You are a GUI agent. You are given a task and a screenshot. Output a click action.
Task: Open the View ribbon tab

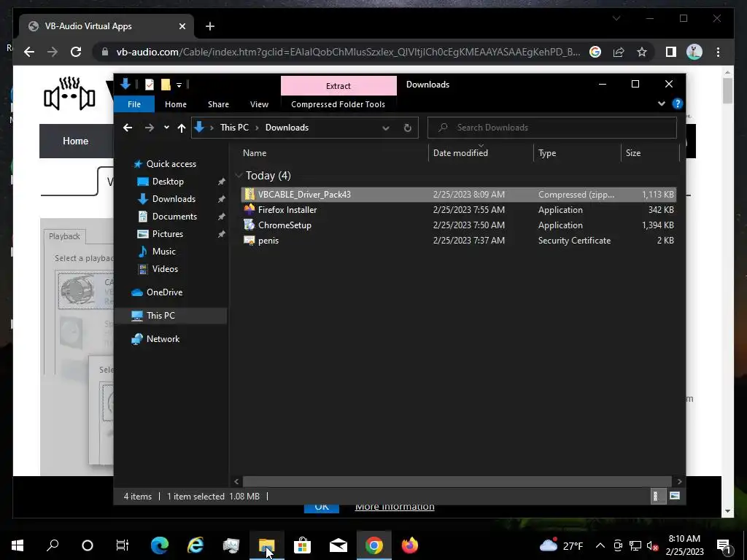point(259,104)
